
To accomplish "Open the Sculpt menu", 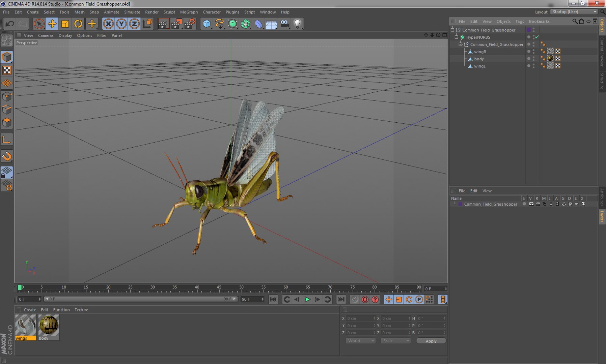I will tap(169, 12).
